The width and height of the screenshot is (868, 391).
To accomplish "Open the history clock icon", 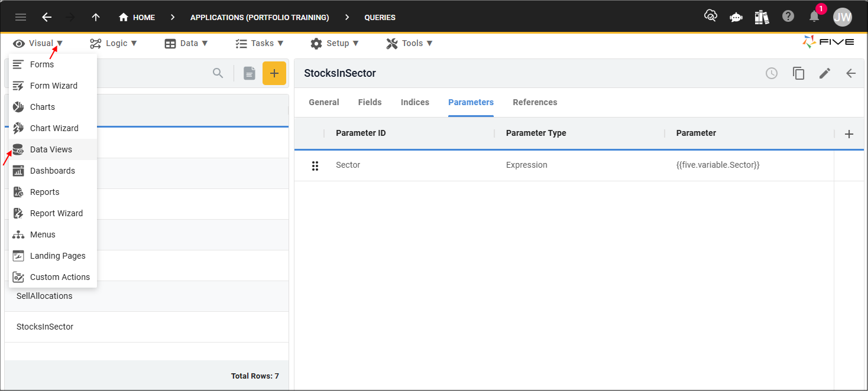I will coord(772,73).
